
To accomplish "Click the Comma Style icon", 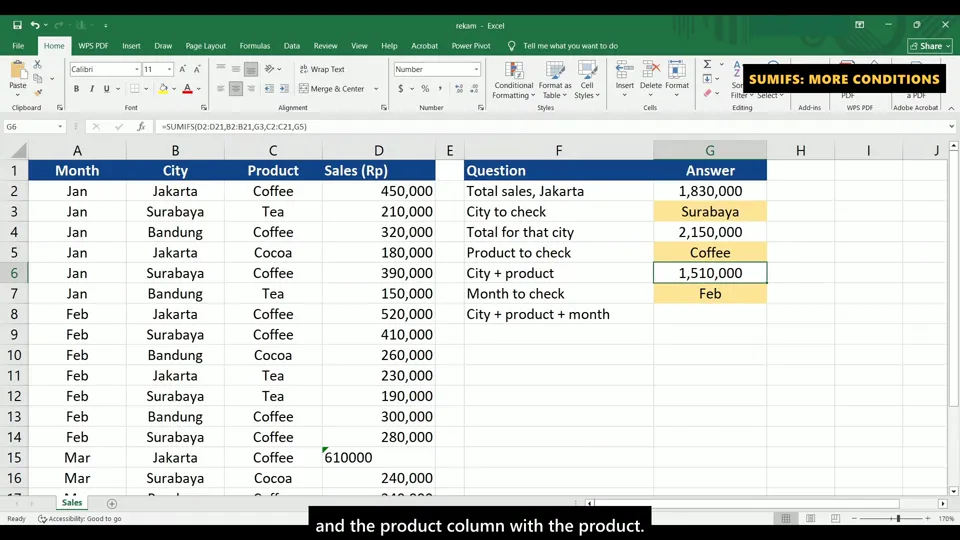I will point(440,89).
